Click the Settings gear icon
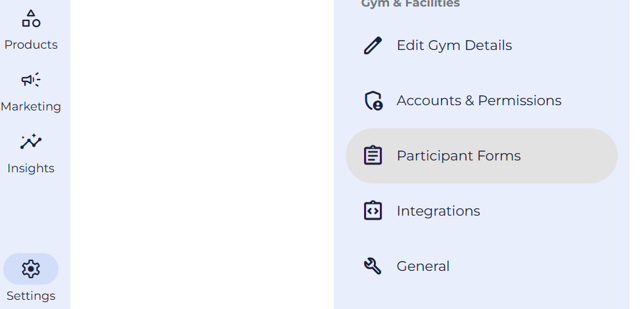Screen dimensions: 644x309 click(x=31, y=269)
